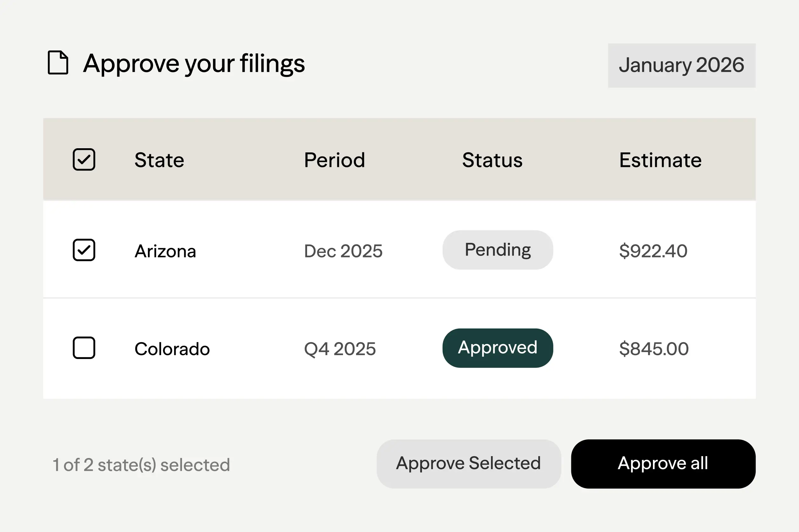The height and width of the screenshot is (532, 799).
Task: Click the $922.40 estimate amount
Action: pyautogui.click(x=653, y=251)
